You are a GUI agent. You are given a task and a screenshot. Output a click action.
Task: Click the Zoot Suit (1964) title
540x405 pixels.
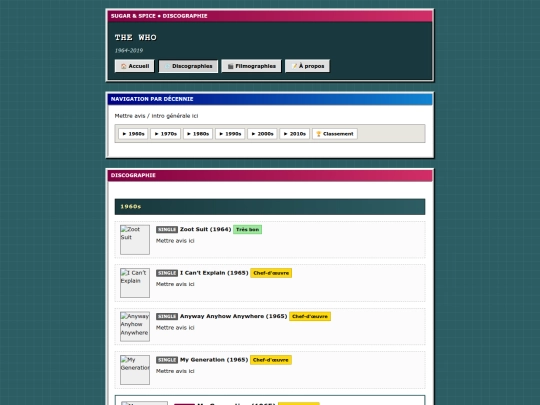point(205,229)
